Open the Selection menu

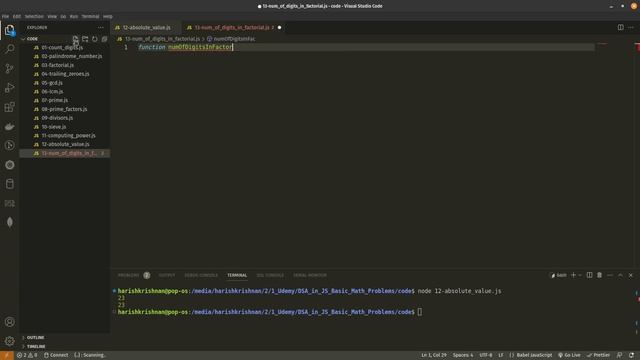(x=34, y=16)
